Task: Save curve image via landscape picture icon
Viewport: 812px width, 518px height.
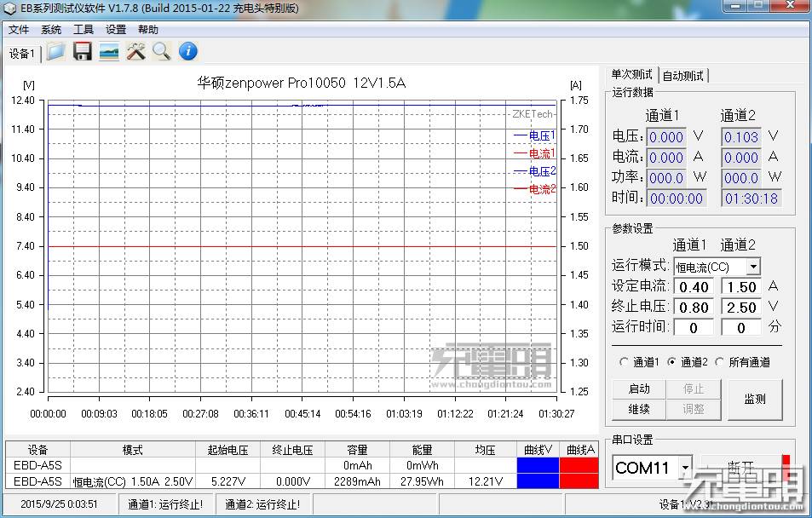Action: [x=109, y=51]
